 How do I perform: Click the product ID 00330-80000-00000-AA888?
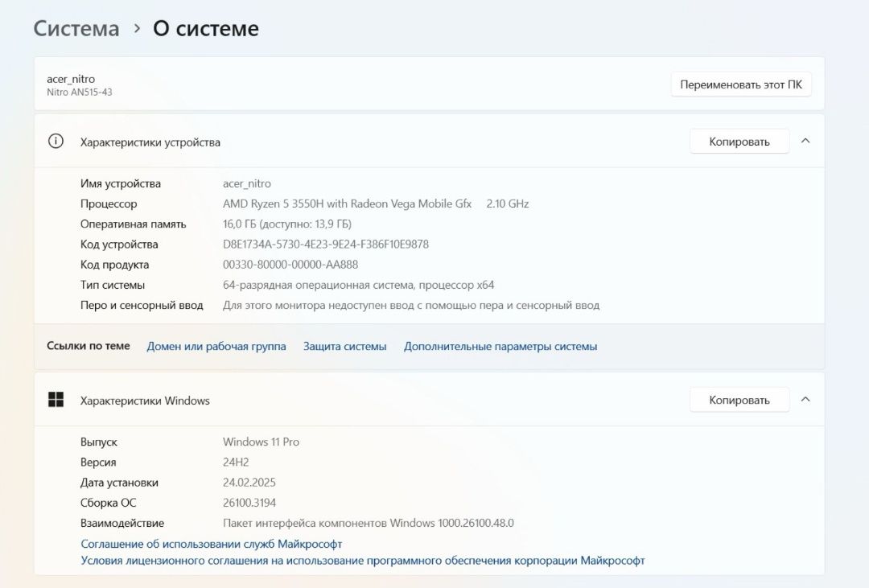click(290, 265)
